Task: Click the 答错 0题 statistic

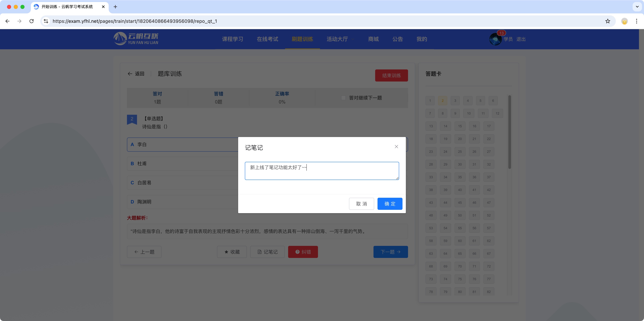Action: (218, 98)
